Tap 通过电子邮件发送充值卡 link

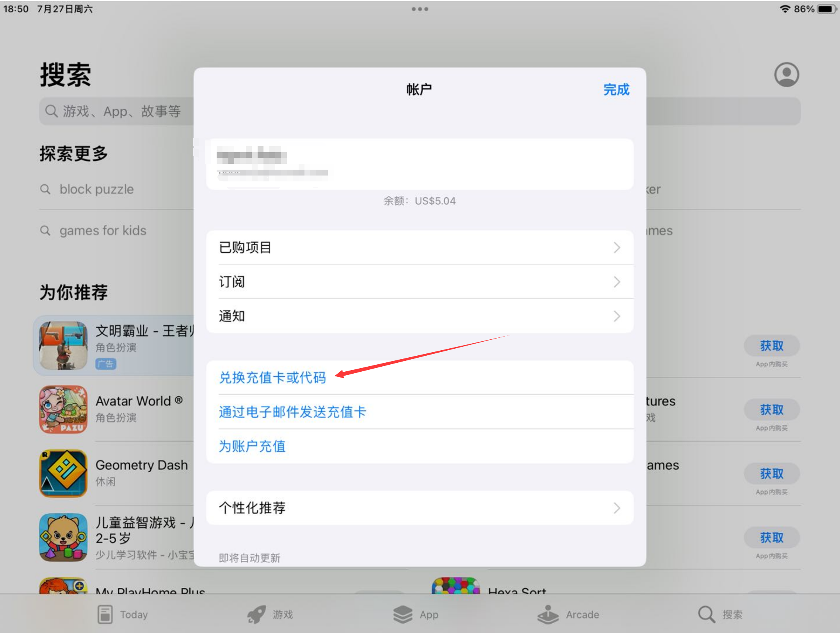click(x=292, y=412)
